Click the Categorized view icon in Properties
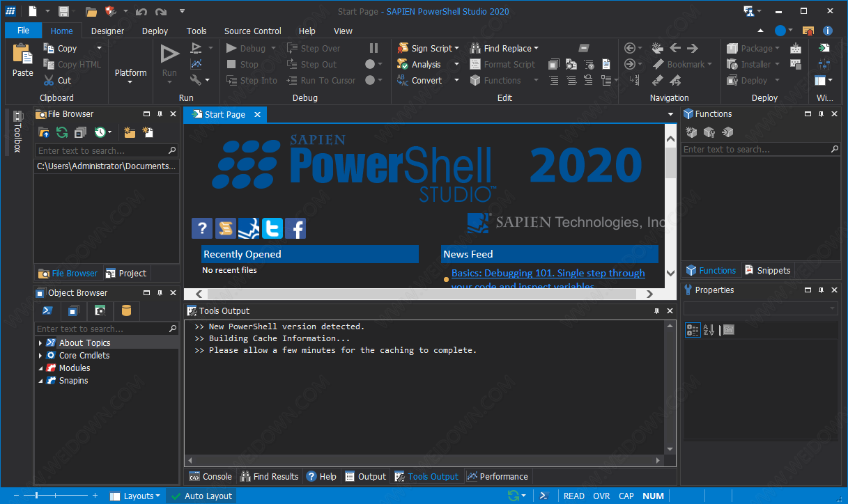848x504 pixels. point(693,330)
